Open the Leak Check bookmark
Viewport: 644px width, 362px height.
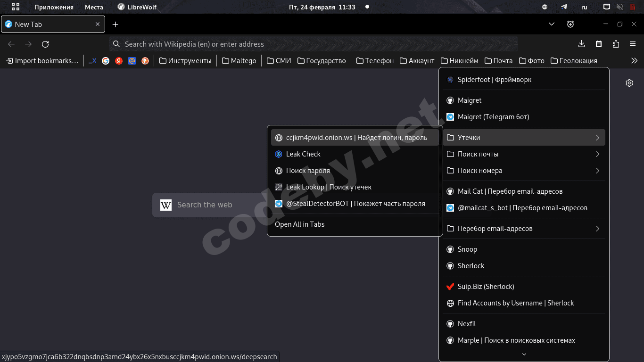coord(355,154)
